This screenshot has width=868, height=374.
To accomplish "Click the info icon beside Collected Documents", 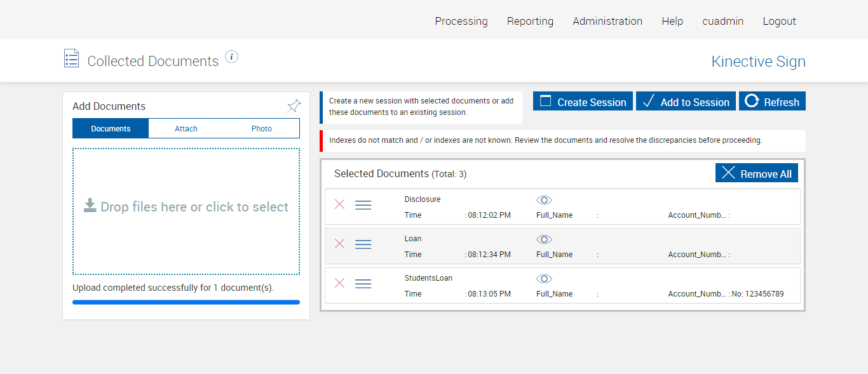I will [x=232, y=57].
